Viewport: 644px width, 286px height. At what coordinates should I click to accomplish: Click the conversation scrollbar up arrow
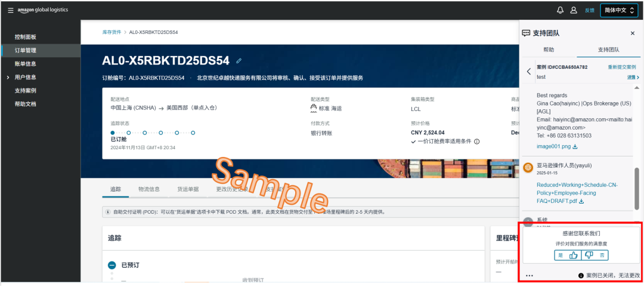[637, 88]
